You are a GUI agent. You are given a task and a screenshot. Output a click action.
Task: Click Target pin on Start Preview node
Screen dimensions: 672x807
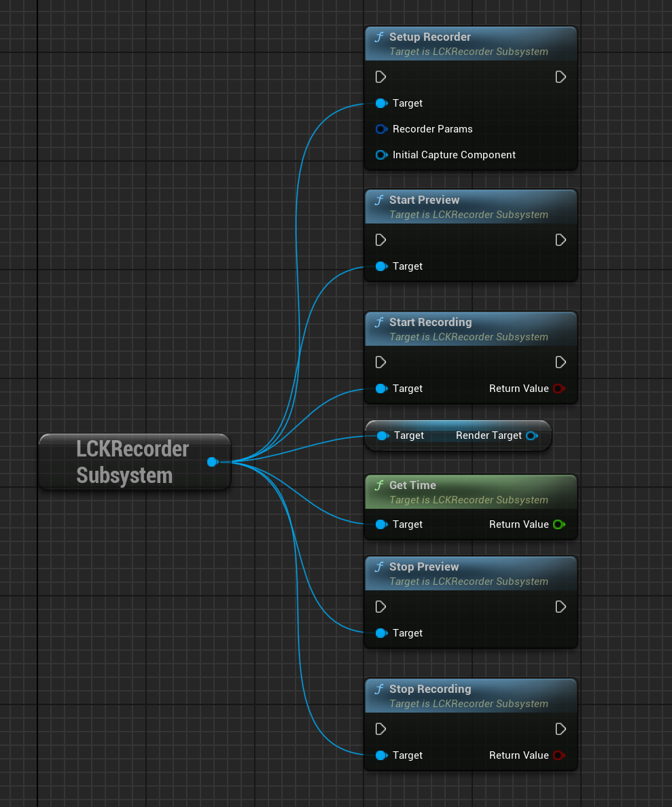(382, 266)
